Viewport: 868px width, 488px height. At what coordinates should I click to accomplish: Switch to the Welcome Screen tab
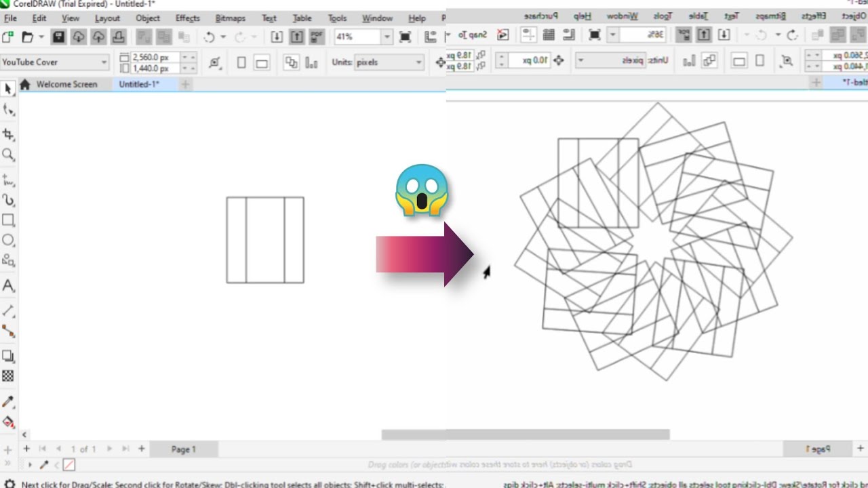click(x=67, y=84)
